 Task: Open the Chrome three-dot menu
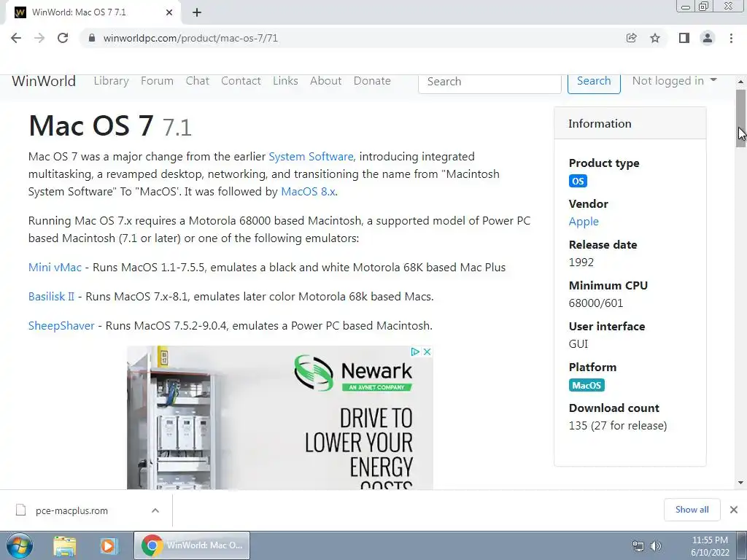pyautogui.click(x=731, y=38)
